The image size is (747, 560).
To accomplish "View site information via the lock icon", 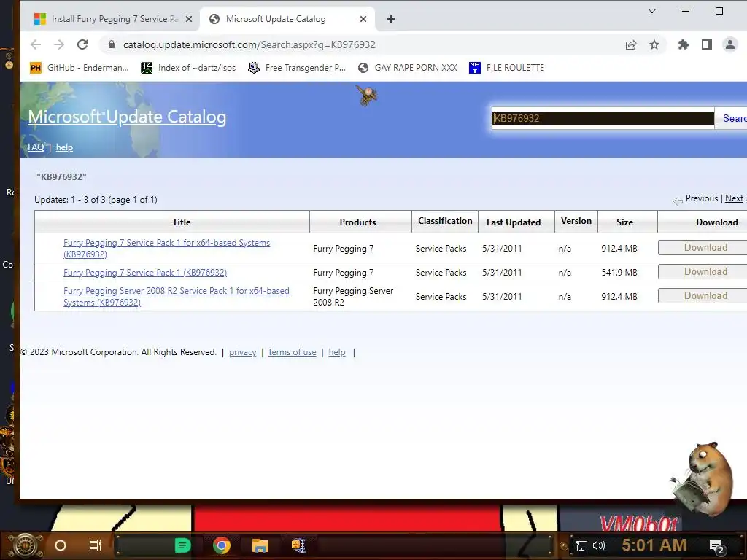I will (112, 44).
